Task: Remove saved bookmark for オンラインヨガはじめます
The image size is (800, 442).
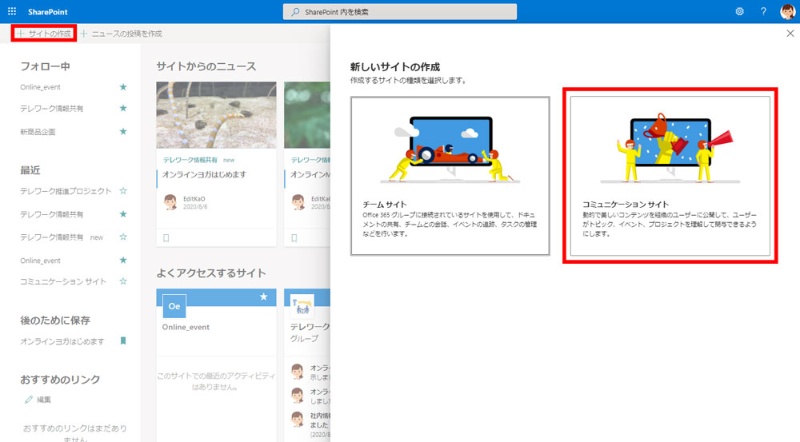Action: pos(123,341)
